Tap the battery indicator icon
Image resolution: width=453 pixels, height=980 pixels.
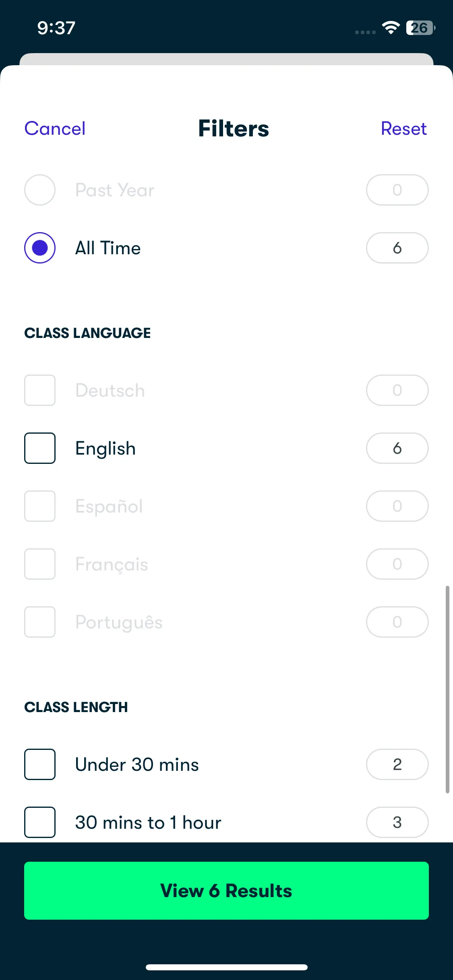pyautogui.click(x=421, y=28)
